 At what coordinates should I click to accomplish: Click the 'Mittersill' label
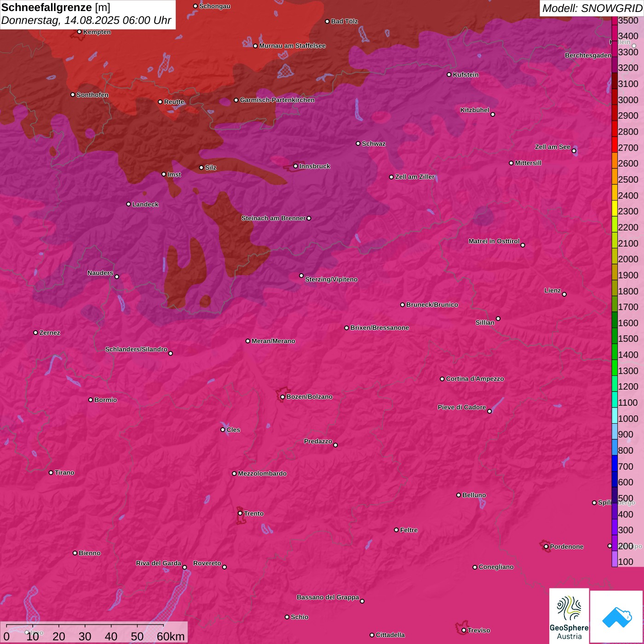point(528,163)
